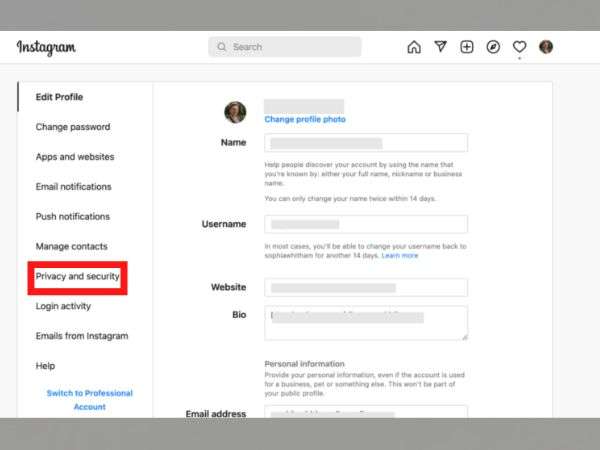600x450 pixels.
Task: Click into the Website field
Action: coord(366,288)
